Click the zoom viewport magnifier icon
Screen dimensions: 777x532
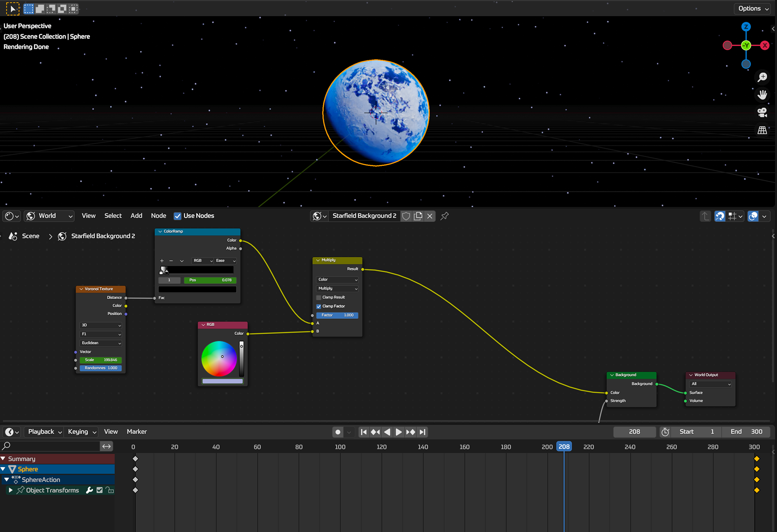click(x=762, y=77)
